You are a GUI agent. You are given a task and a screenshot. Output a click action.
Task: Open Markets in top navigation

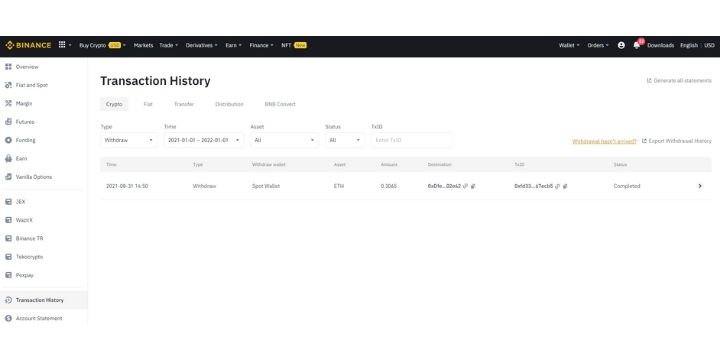[x=143, y=45]
